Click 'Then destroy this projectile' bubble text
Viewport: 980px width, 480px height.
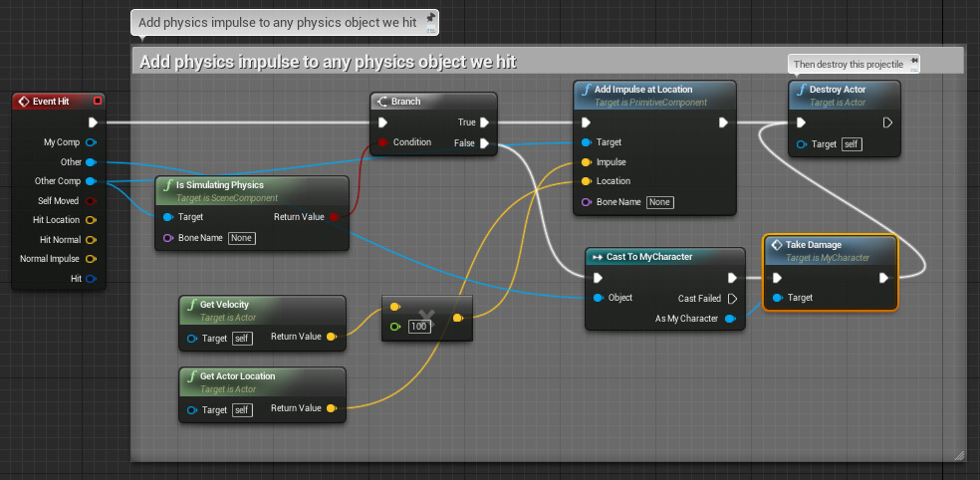[x=849, y=65]
